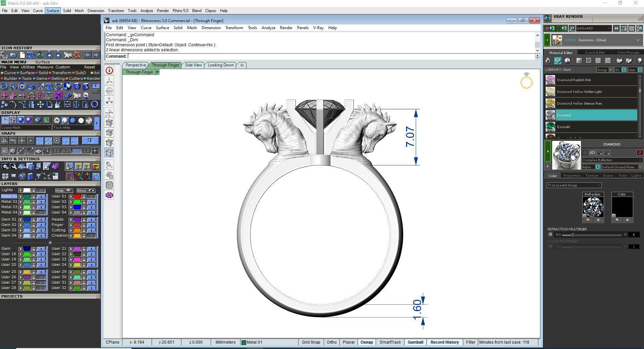Click the wireframe grid display icon
Screen dimensions: 644x349
click(5, 120)
